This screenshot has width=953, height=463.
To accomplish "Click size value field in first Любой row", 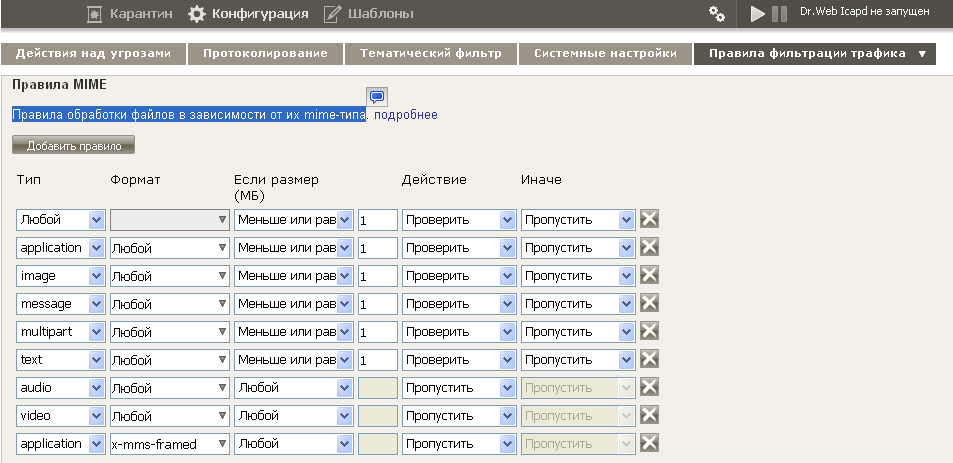I will click(377, 220).
